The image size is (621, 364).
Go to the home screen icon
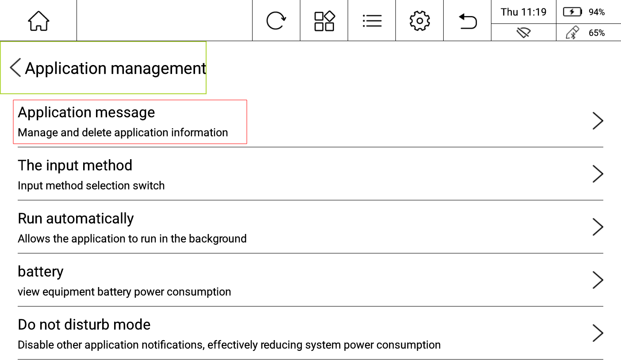pos(38,21)
